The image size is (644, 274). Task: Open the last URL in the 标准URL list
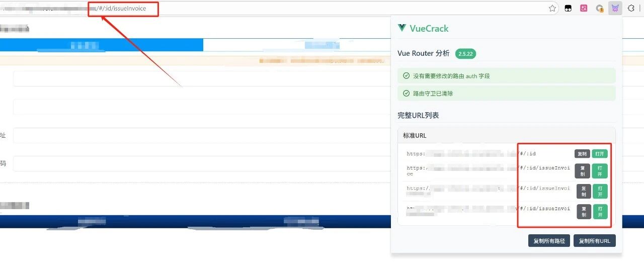600,211
